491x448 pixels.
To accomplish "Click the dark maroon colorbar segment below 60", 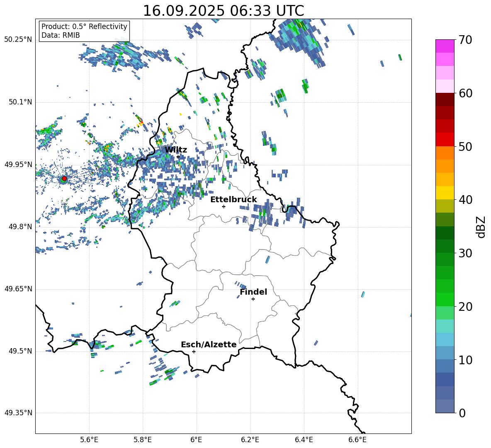I will [445, 99].
